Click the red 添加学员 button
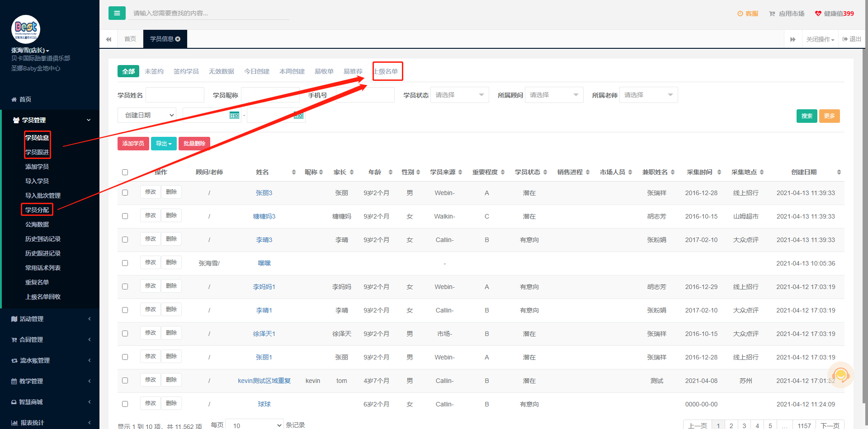This screenshot has width=868, height=429. click(x=133, y=144)
